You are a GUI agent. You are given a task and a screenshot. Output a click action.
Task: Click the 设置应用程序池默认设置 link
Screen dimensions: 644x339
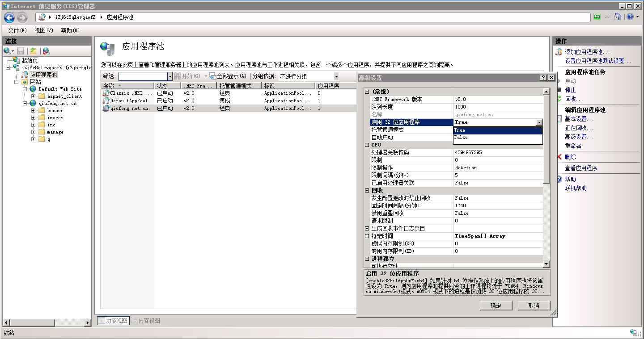[x=598, y=61]
